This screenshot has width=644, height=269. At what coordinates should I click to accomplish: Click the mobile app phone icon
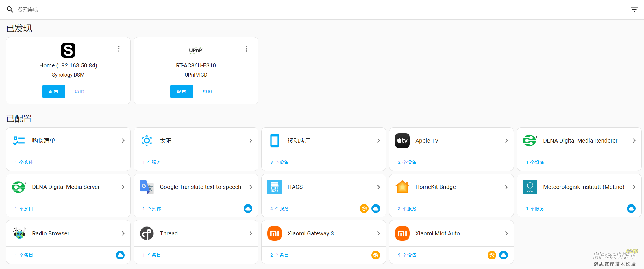click(275, 141)
